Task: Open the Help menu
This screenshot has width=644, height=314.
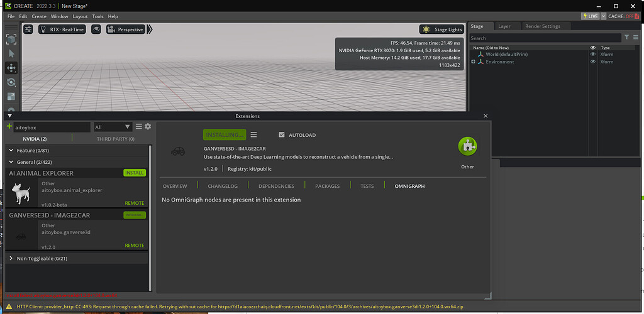Action: [113, 16]
